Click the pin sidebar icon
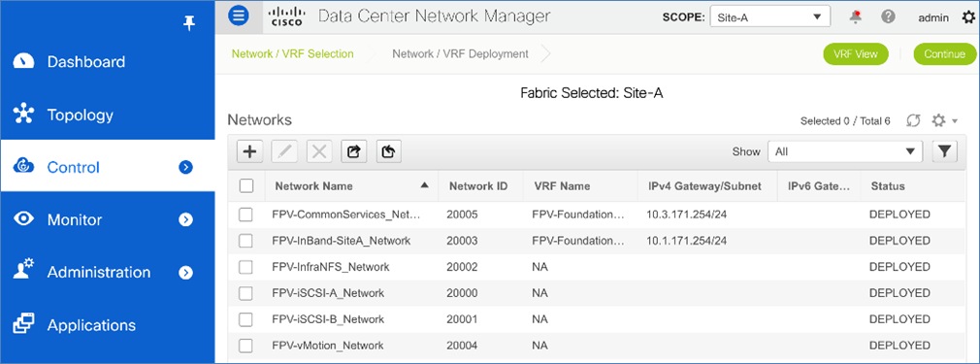This screenshot has width=980, height=364. coord(189,23)
